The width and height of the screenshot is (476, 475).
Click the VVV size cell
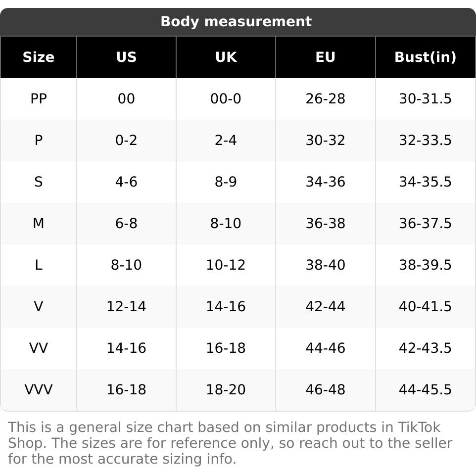pos(39,390)
